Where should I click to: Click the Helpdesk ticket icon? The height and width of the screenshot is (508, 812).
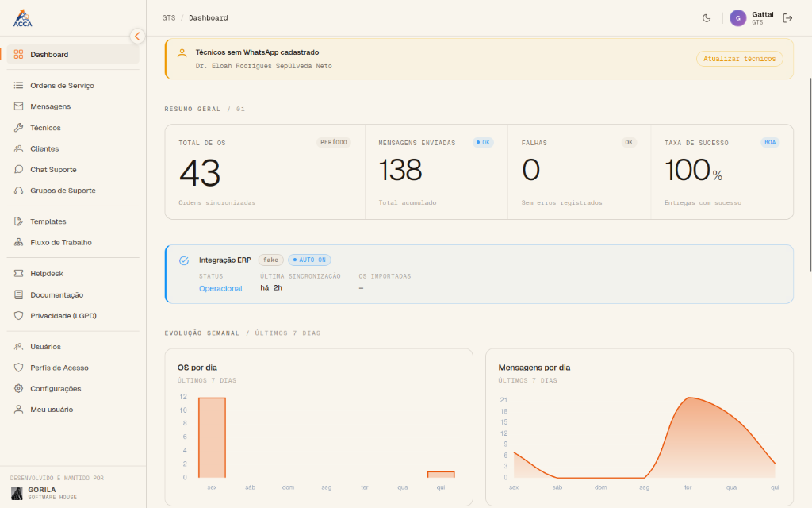(x=19, y=273)
